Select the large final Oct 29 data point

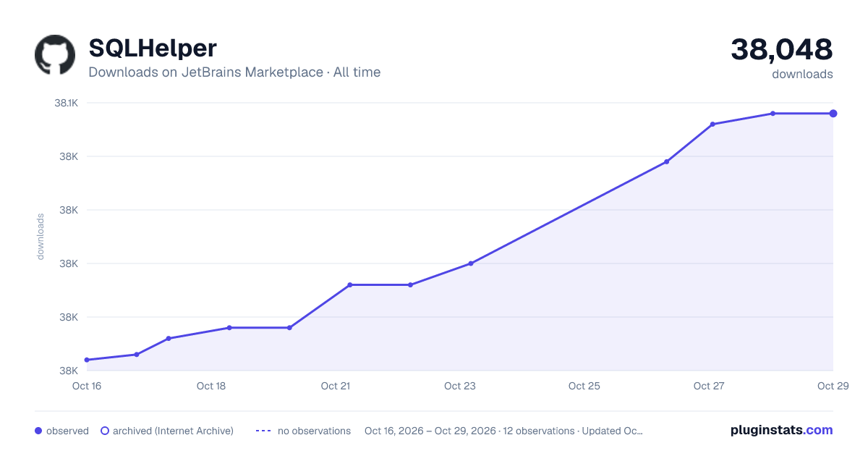pyautogui.click(x=833, y=114)
